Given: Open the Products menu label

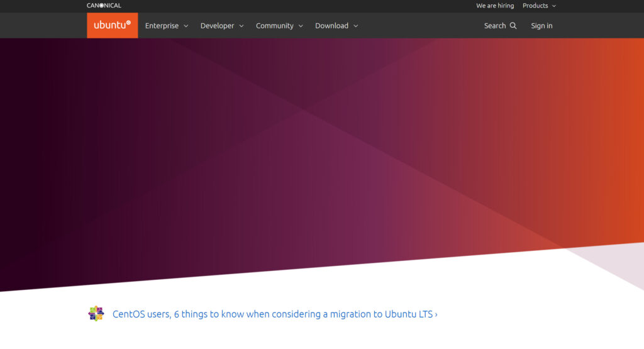Looking at the screenshot, I should 535,6.
